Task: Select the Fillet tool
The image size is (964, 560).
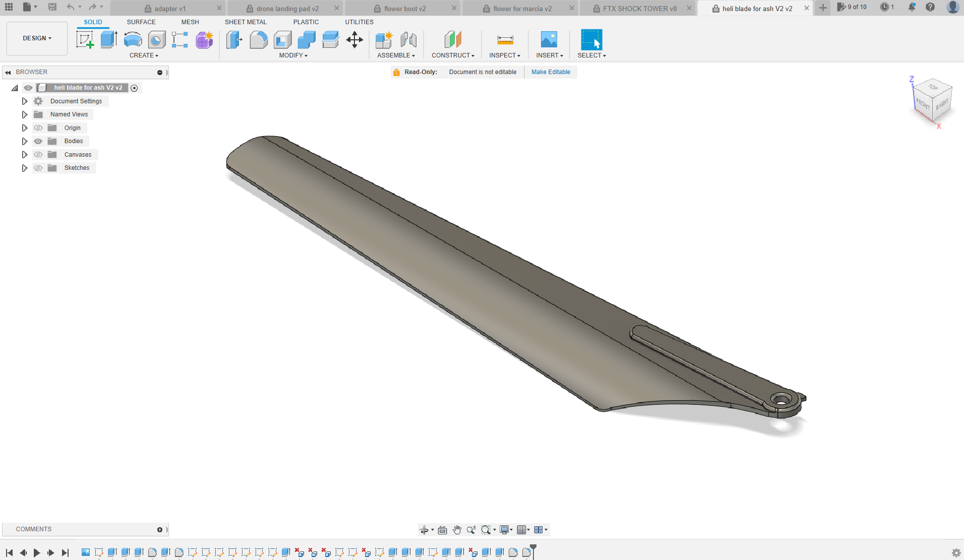Action: [x=259, y=39]
